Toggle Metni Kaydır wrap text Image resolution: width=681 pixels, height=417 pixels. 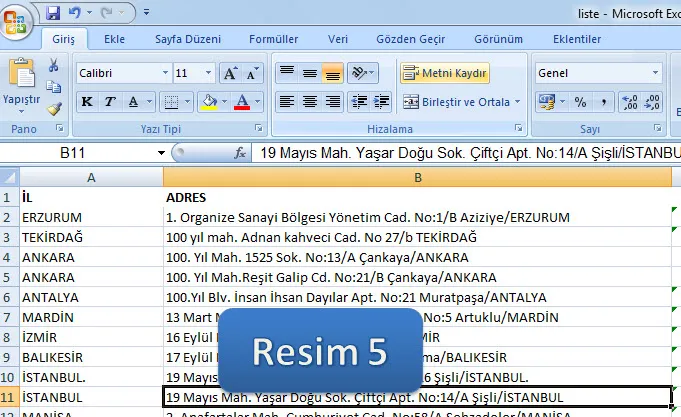(x=445, y=73)
